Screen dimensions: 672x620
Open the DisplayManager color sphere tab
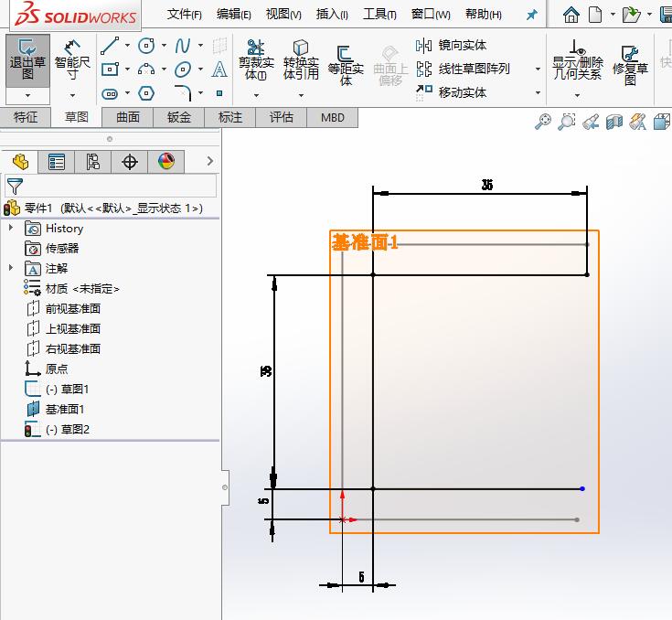point(165,162)
